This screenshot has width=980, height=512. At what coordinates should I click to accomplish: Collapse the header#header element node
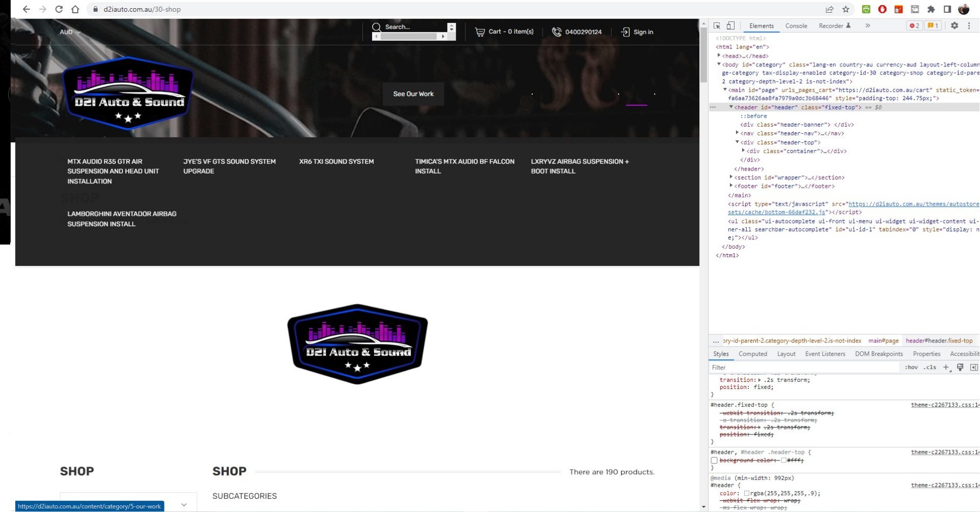point(731,107)
